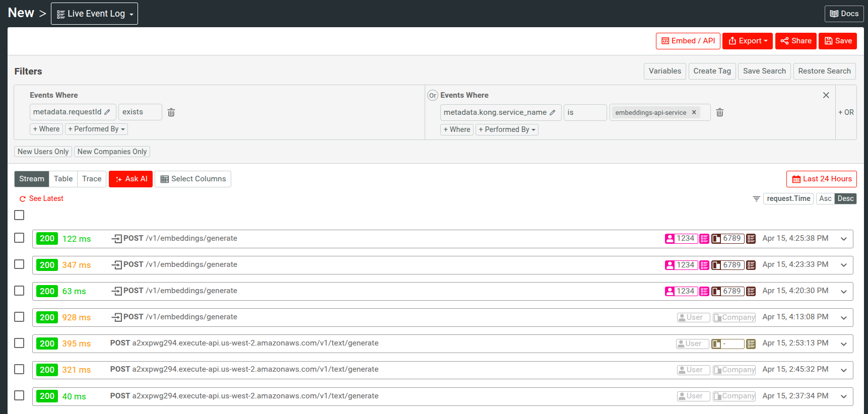Click grey User badge on 928 ms row
Screen dimensions: 868x414
click(693, 317)
